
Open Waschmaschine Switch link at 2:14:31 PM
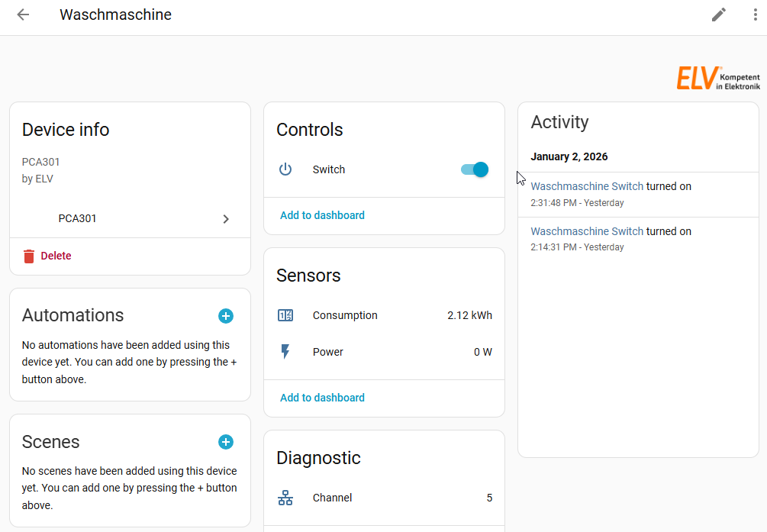point(587,231)
